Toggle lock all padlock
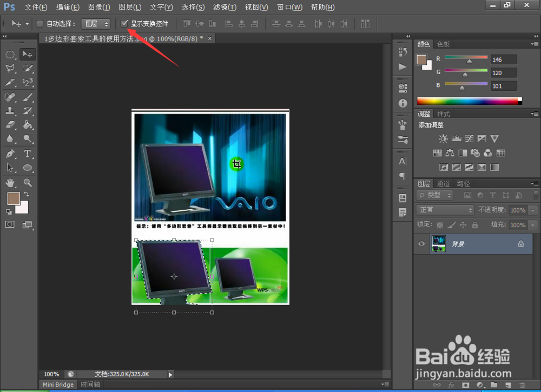Screen dimensions: 541x392 point(475,225)
